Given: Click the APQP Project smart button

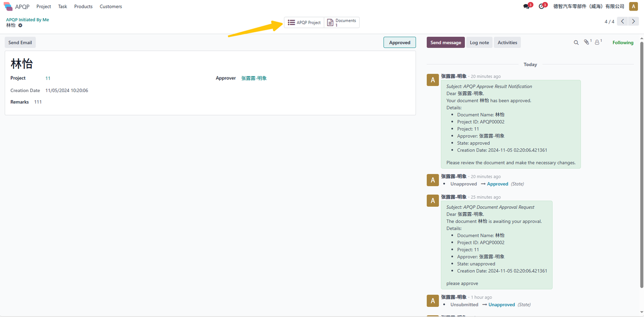Looking at the screenshot, I should pos(304,23).
